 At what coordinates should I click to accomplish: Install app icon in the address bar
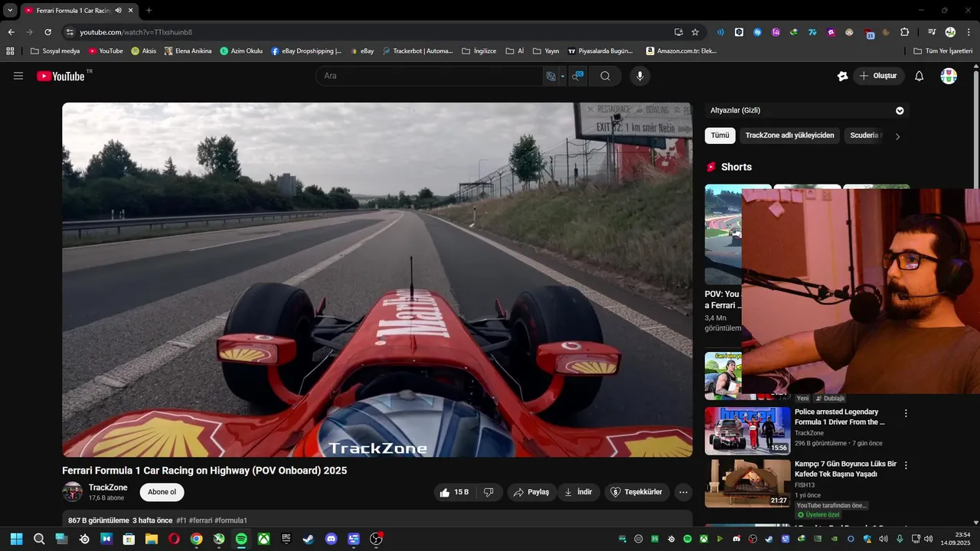click(678, 32)
